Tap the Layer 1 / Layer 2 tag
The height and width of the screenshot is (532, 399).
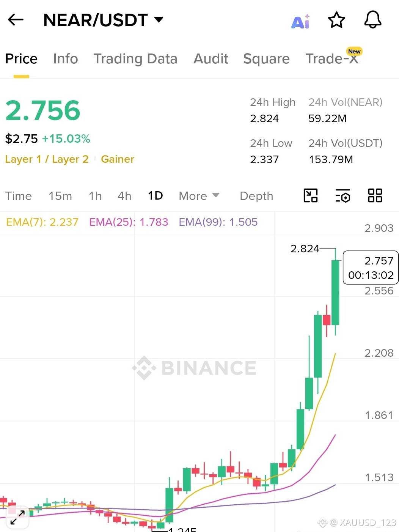[47, 159]
